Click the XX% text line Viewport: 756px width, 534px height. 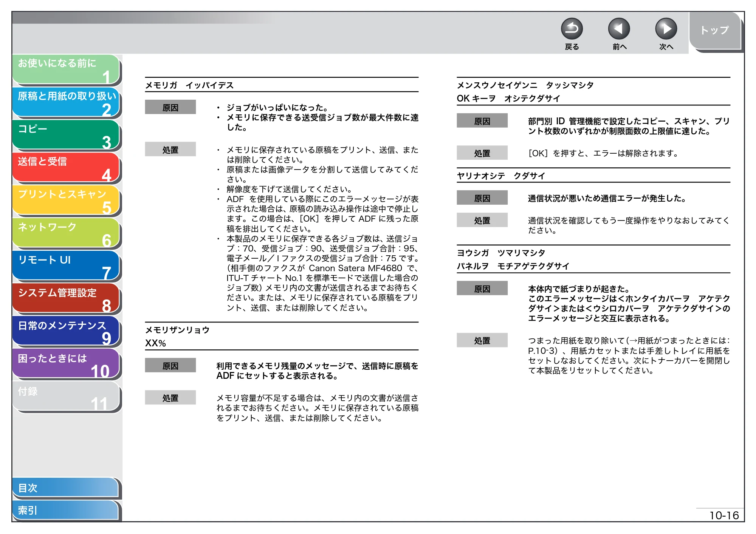pos(156,343)
